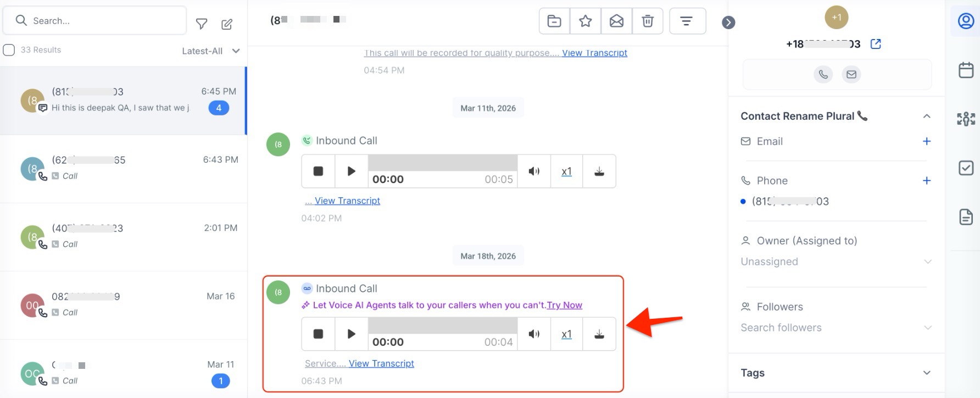Screen dimensions: 980x398
Task: Click the filter funnel icon beside search
Action: point(202,24)
